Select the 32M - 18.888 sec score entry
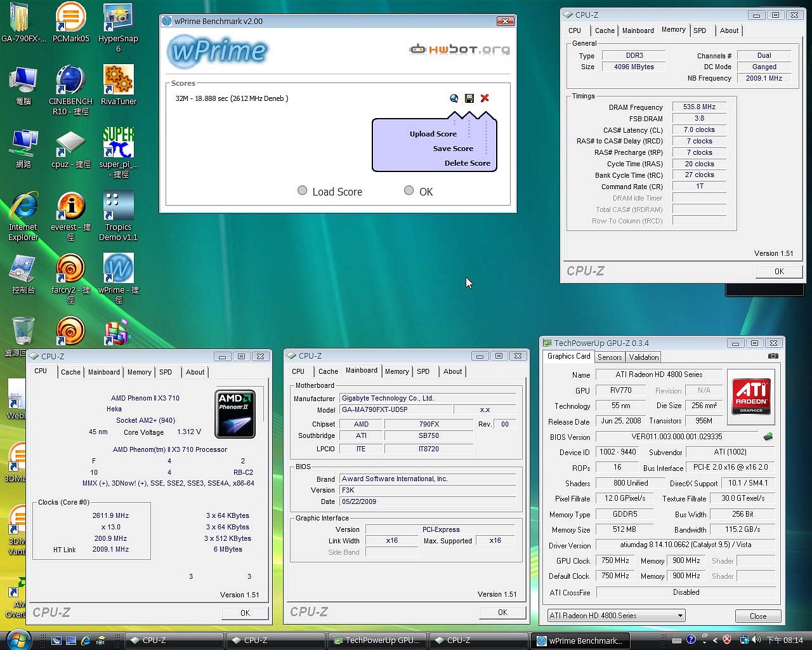 pyautogui.click(x=232, y=98)
